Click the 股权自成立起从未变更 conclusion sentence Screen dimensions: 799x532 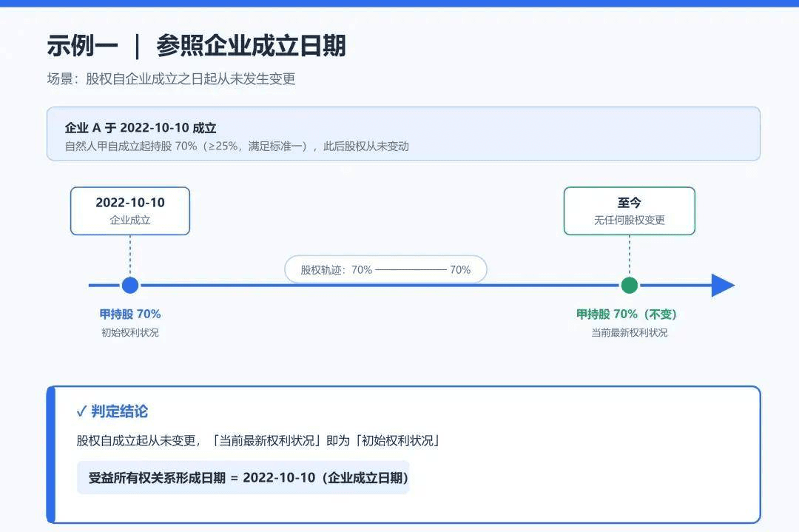258,441
